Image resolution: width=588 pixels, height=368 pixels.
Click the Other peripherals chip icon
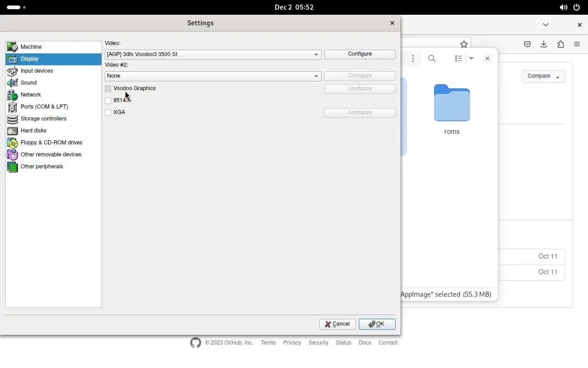tap(12, 167)
